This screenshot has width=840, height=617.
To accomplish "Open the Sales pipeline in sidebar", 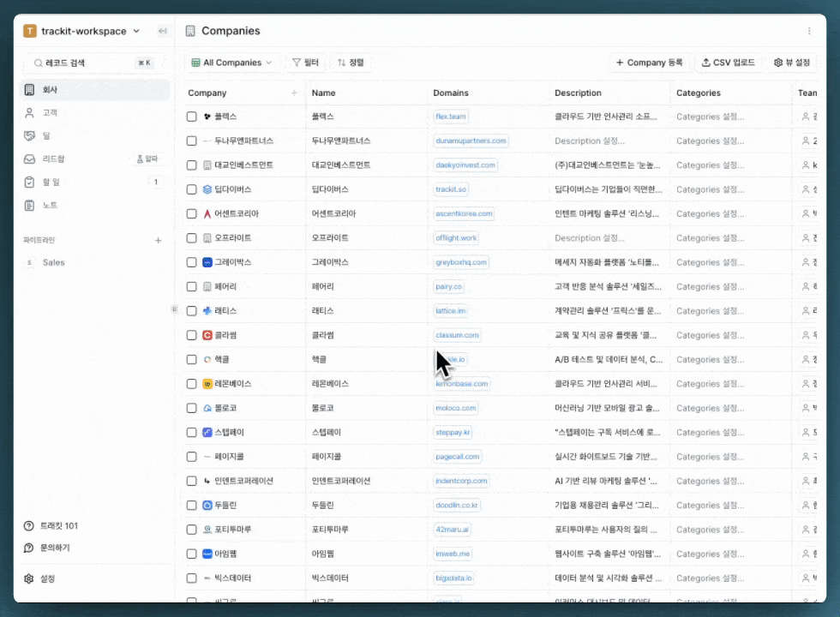I will (95, 262).
